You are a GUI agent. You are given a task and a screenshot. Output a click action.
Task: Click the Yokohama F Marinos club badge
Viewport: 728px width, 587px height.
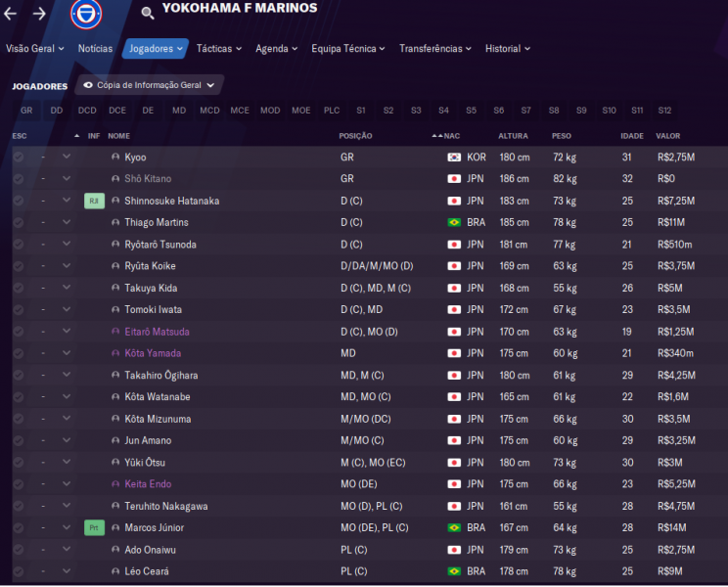(85, 14)
